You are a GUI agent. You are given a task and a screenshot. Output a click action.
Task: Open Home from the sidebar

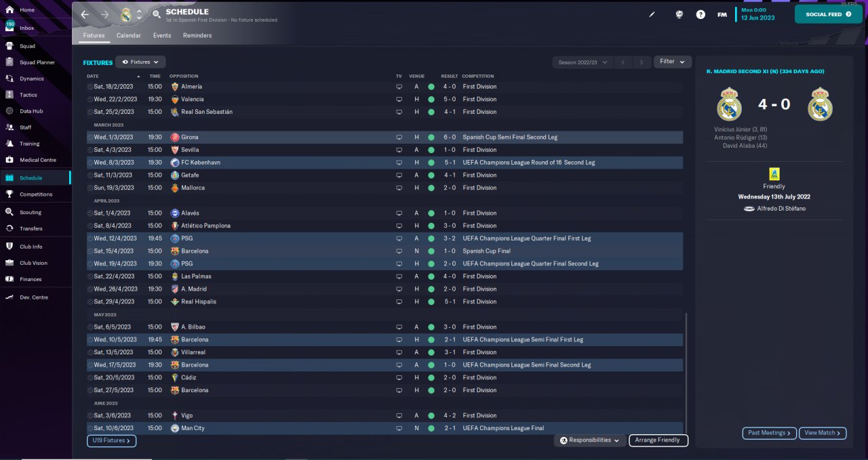[35, 10]
